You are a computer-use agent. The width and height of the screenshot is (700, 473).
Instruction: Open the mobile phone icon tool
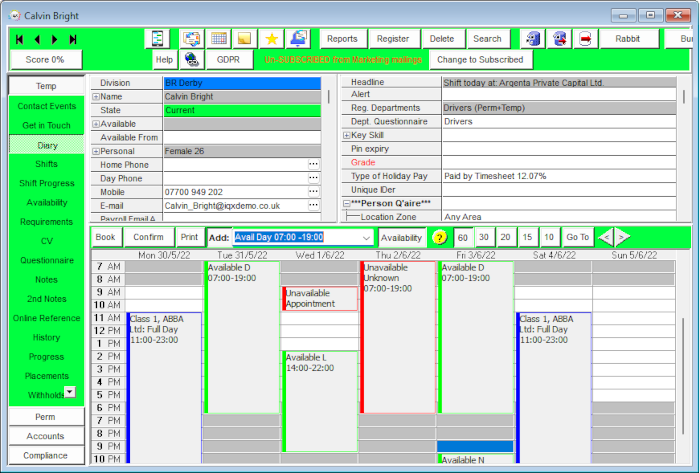tap(157, 39)
